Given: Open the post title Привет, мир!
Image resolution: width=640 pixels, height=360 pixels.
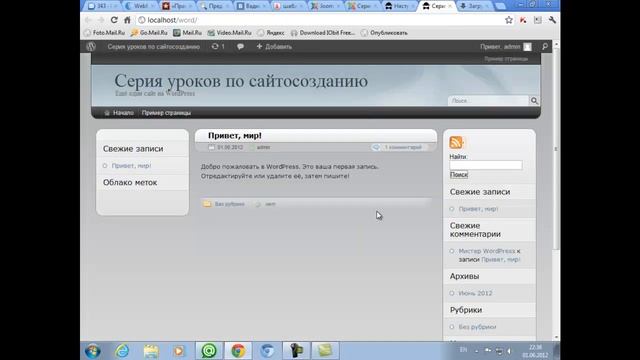Looking at the screenshot, I should (x=235, y=136).
